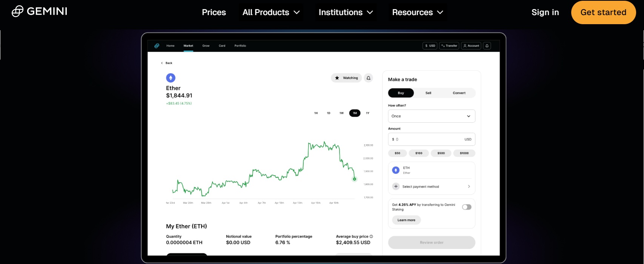The height and width of the screenshot is (264, 644).
Task: Click the plus icon beside Select payment method
Action: 396,187
